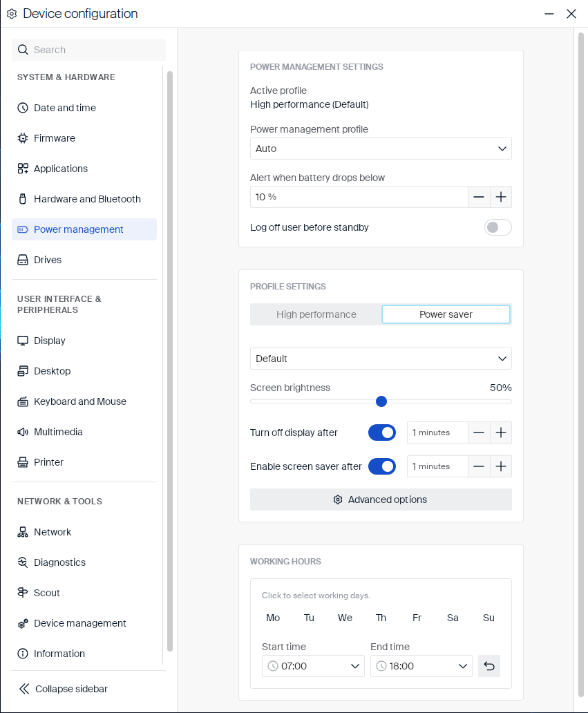The image size is (588, 713).
Task: Open the Device management page
Action: (84, 623)
